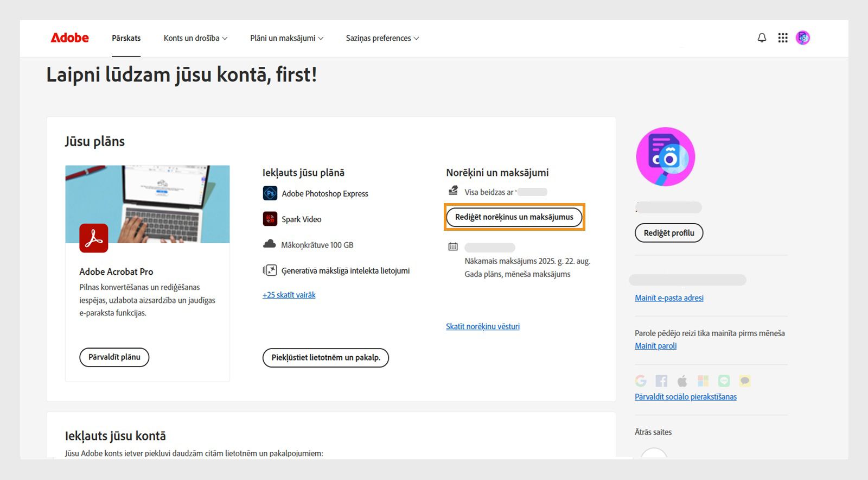Click the Microsoft sign-in icon
This screenshot has height=480, width=868.
[x=704, y=381]
